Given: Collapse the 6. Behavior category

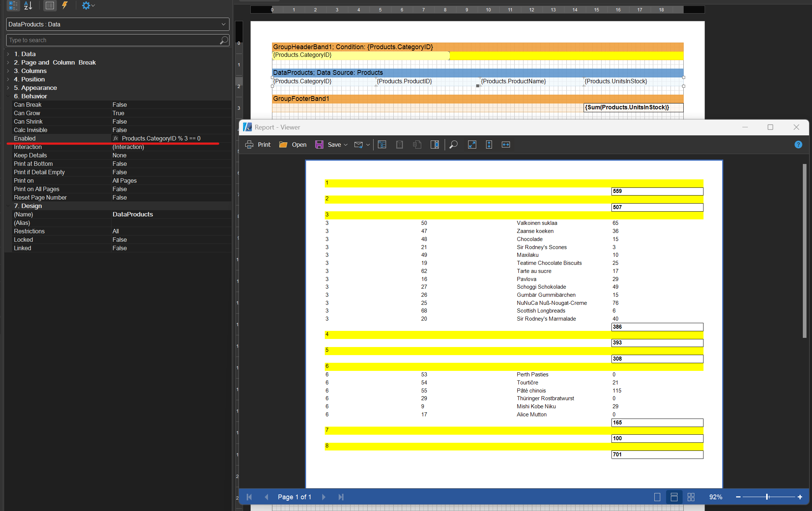Looking at the screenshot, I should tap(8, 96).
